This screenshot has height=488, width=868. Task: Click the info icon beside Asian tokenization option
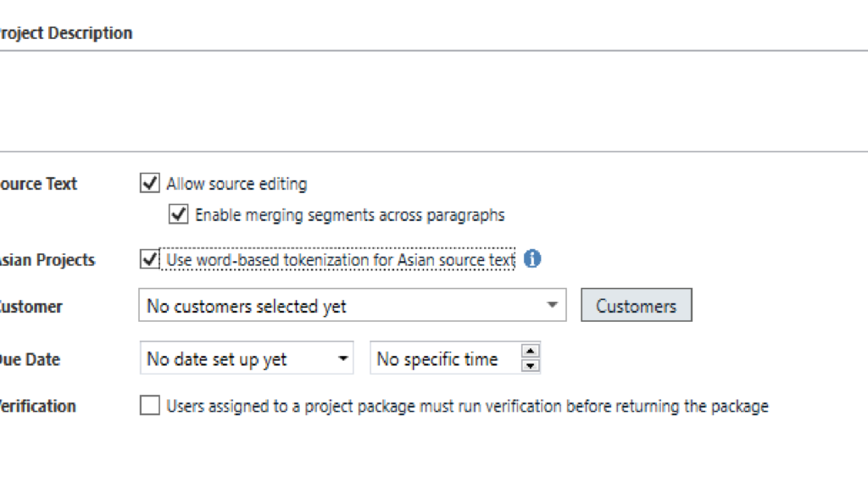coord(532,259)
